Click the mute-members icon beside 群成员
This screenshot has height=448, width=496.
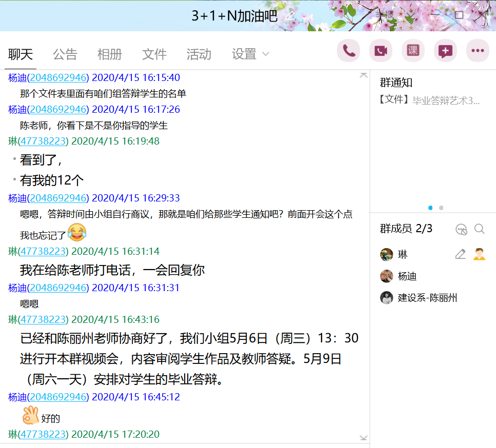click(x=461, y=229)
